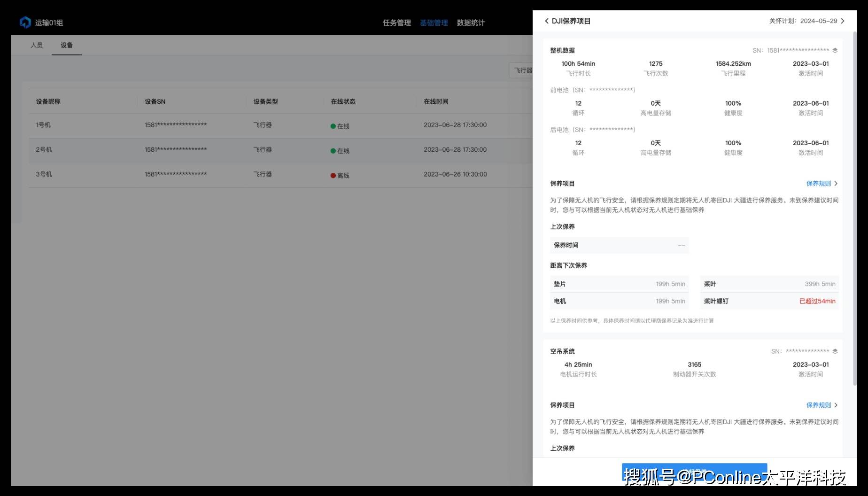
Task: Open the 关怀计划 2024-05-29 link
Action: tap(806, 21)
